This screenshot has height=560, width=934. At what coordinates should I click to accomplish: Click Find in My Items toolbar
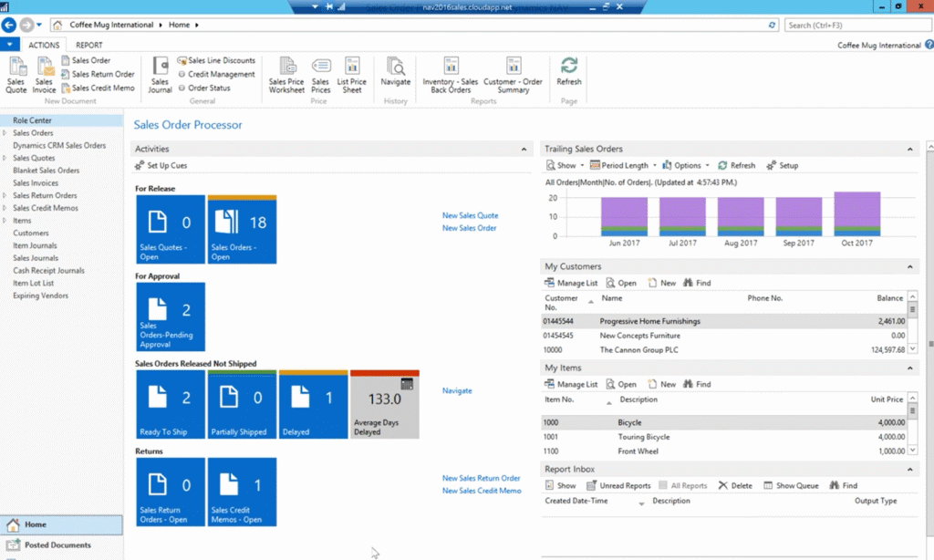click(697, 384)
